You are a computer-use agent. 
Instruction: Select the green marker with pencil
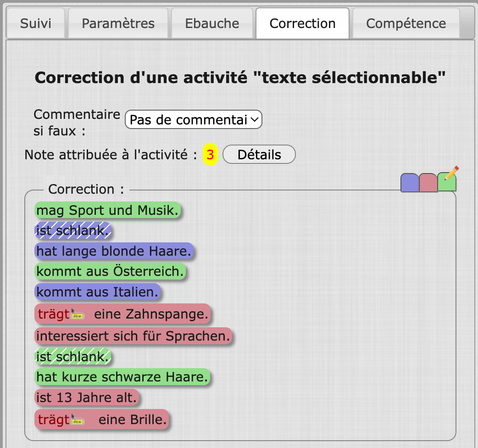pos(447,182)
